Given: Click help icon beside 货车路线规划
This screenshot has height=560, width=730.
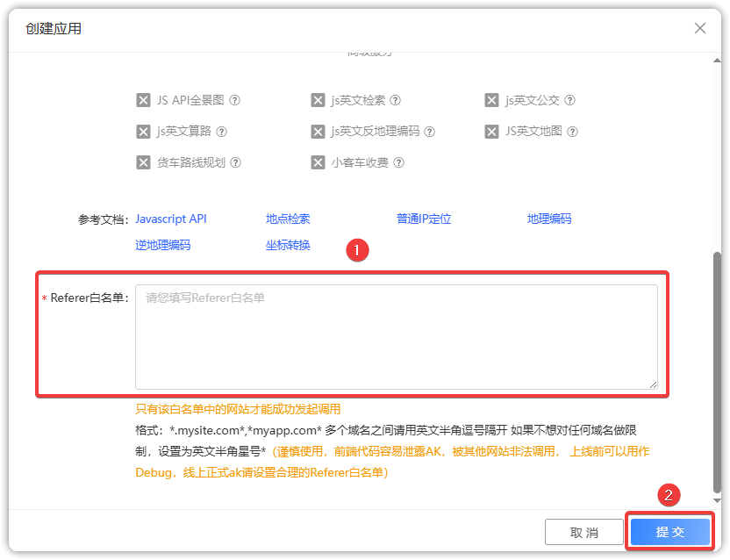Looking at the screenshot, I should click(235, 162).
